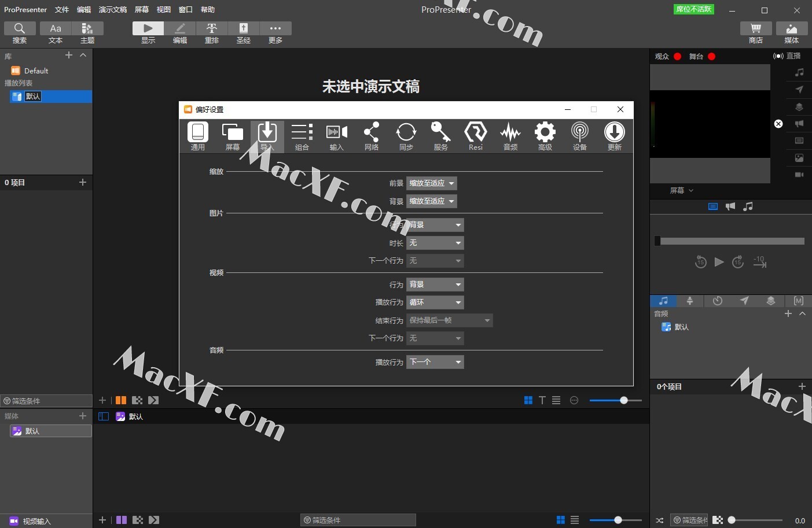Screen dimensions: 812x528
Task: Click the play button in transport
Action: coord(719,262)
